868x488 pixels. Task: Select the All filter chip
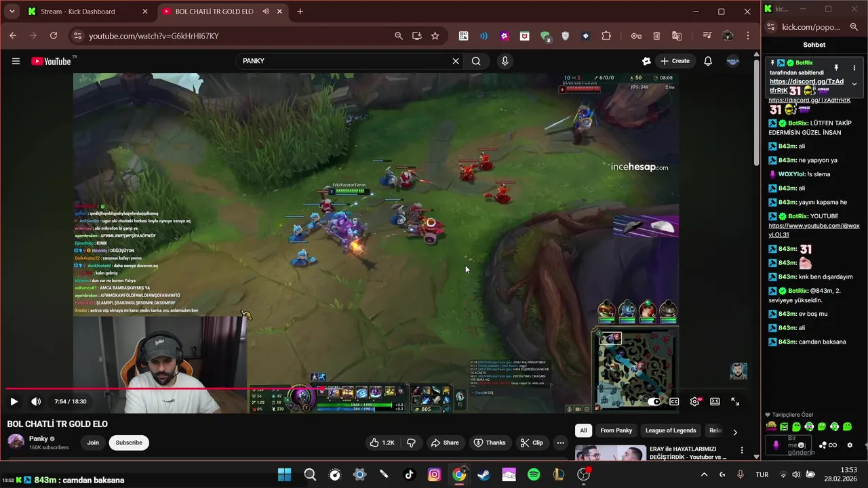tap(583, 430)
